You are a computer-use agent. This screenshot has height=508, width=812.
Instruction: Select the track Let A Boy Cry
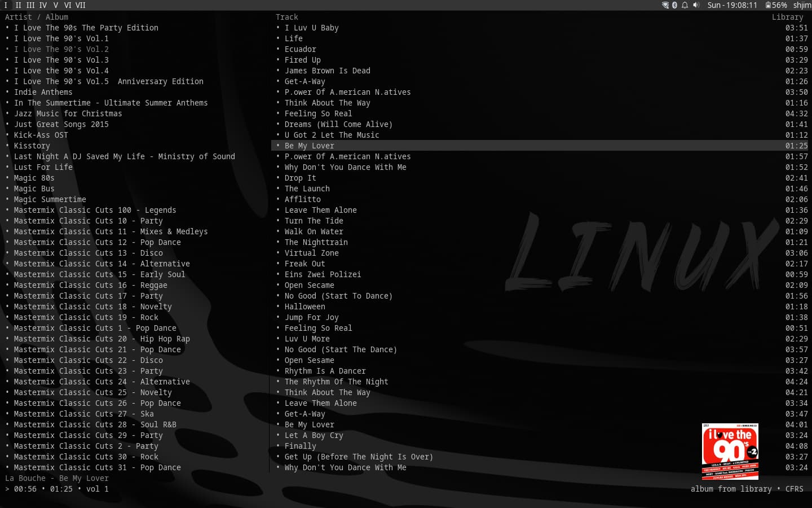[314, 435]
